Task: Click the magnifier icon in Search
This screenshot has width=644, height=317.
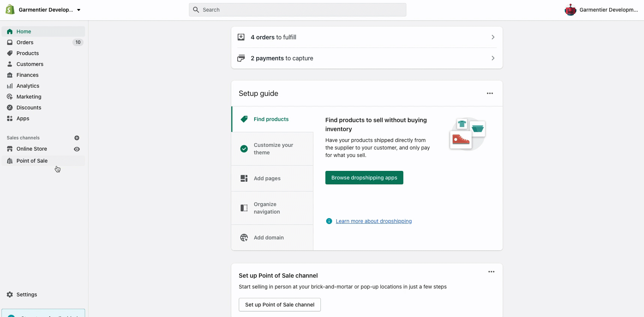Action: coord(196,10)
